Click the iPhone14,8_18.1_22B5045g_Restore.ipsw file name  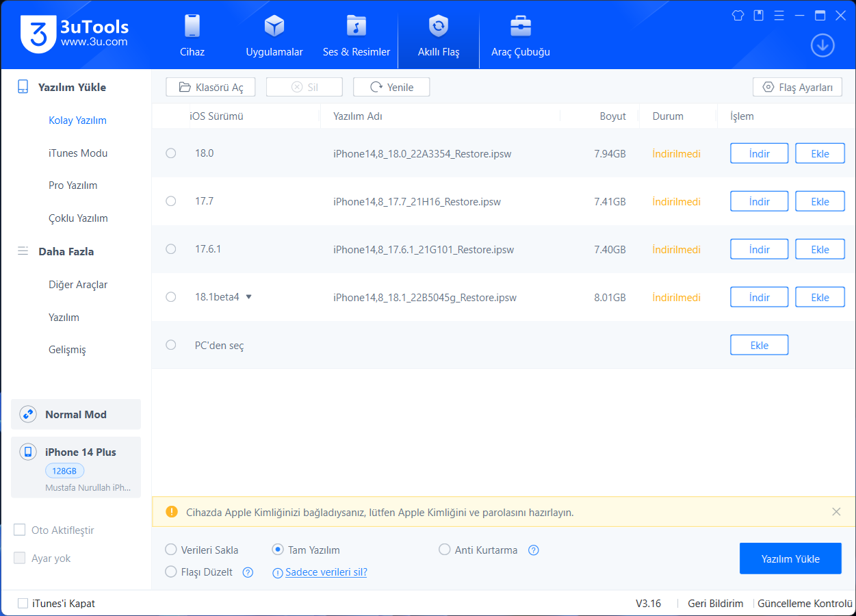tap(425, 298)
